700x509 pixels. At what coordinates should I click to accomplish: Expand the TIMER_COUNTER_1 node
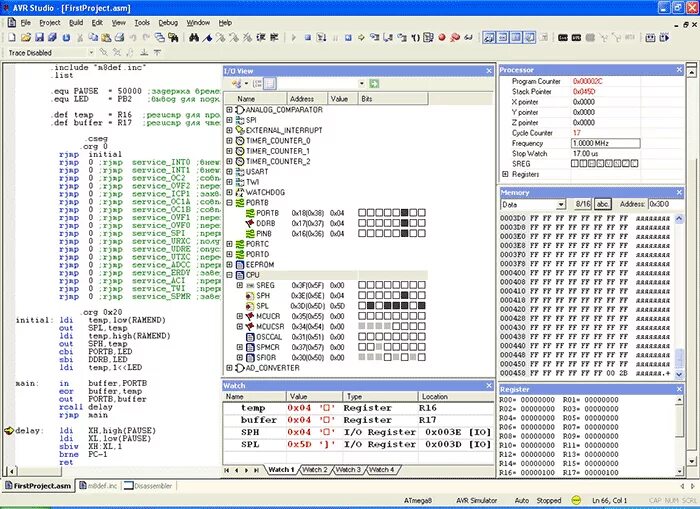pos(229,151)
